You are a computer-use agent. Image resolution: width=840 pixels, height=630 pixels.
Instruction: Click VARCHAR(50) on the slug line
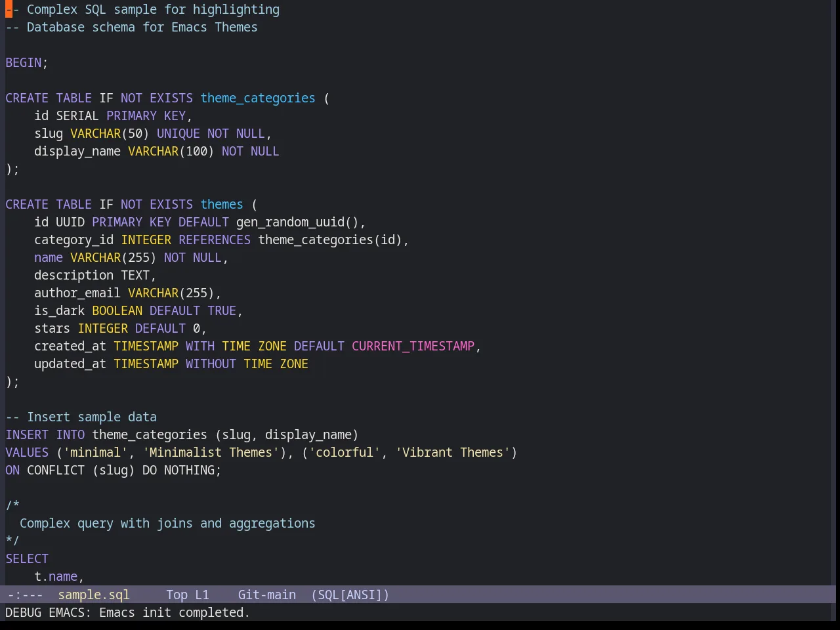tap(110, 133)
